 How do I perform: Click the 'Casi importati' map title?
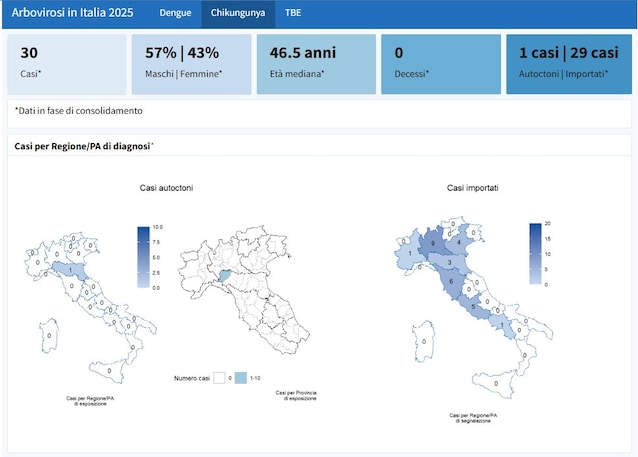point(472,188)
